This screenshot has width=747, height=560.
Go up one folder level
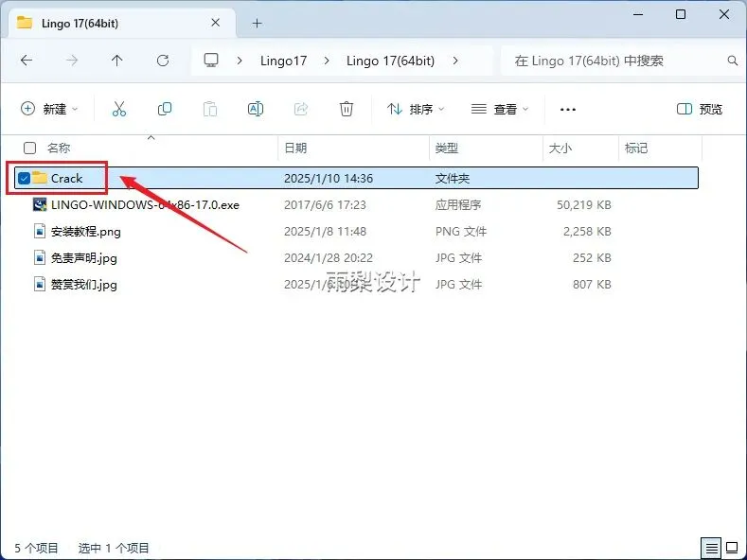coord(116,61)
